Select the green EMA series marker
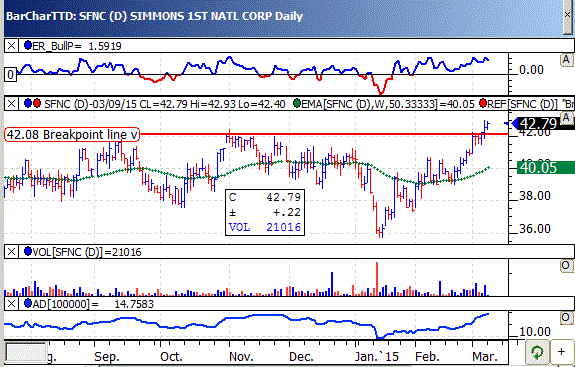Viewport: 575px width, 367px height. tap(297, 103)
